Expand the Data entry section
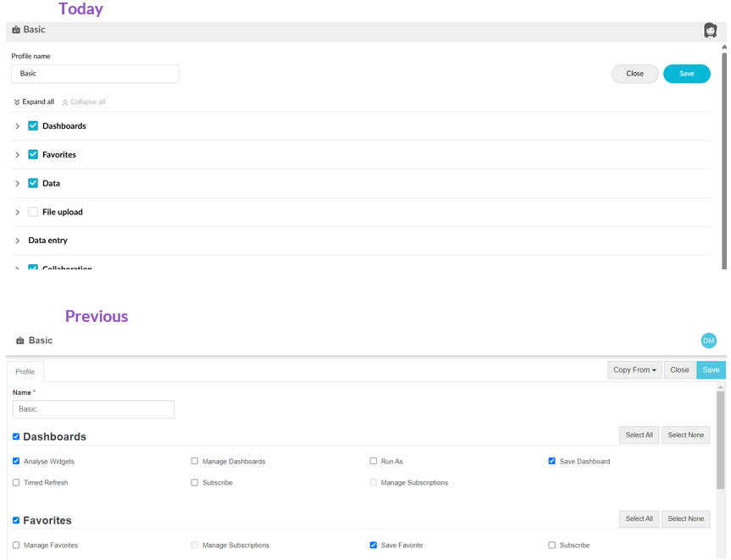The height and width of the screenshot is (560, 731). tap(17, 241)
